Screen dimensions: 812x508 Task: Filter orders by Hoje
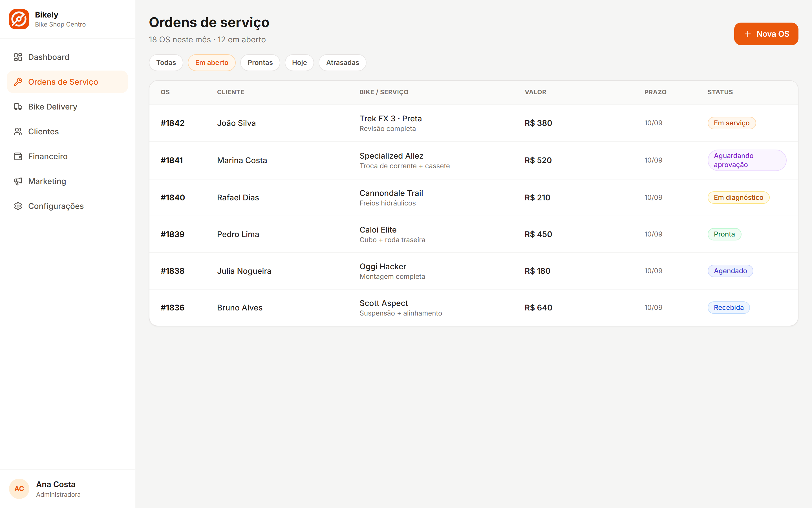299,62
